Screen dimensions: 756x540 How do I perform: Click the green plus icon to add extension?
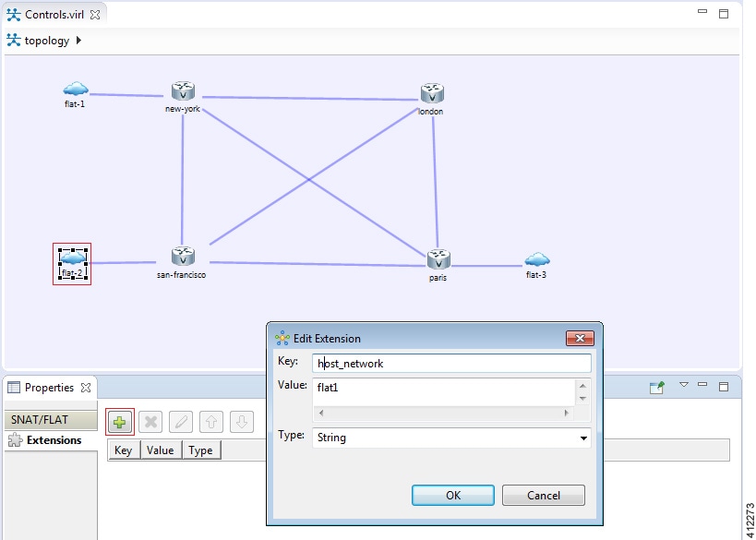(119, 422)
